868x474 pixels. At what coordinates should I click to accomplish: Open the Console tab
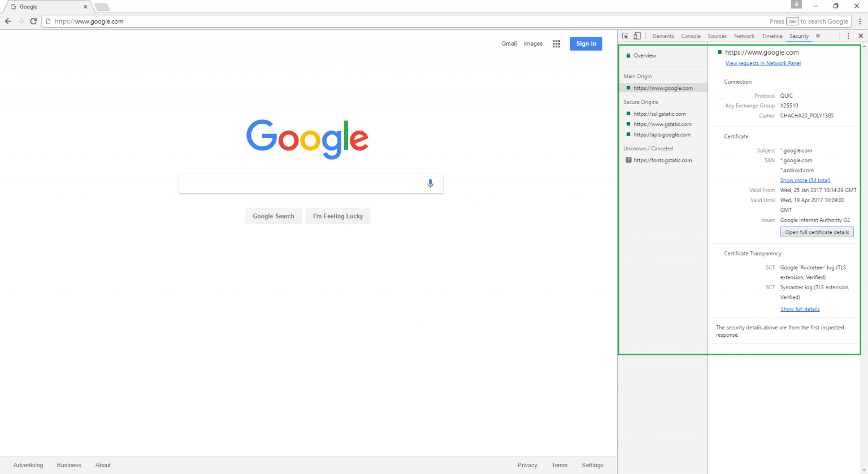(691, 36)
